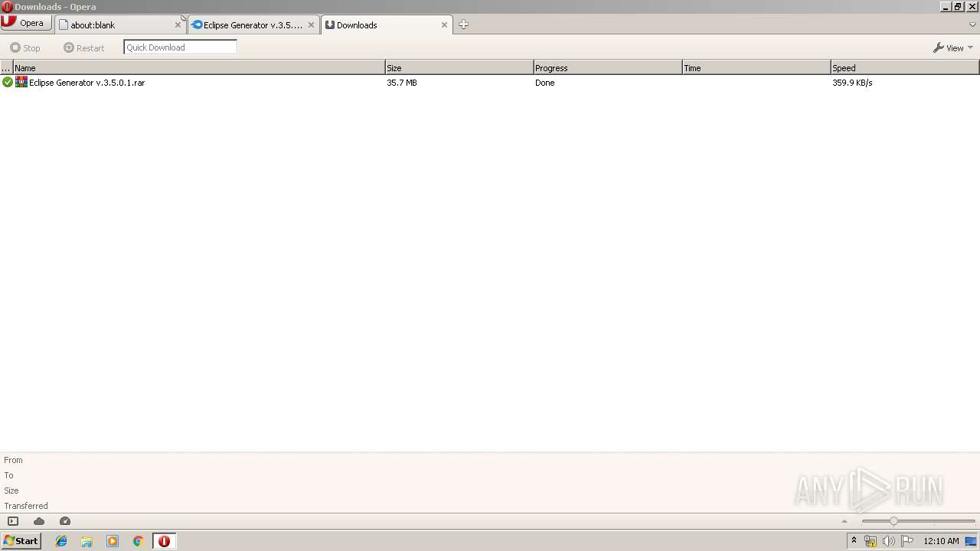Viewport: 980px width, 551px height.
Task: Open the volume speaker tray icon
Action: (x=889, y=541)
